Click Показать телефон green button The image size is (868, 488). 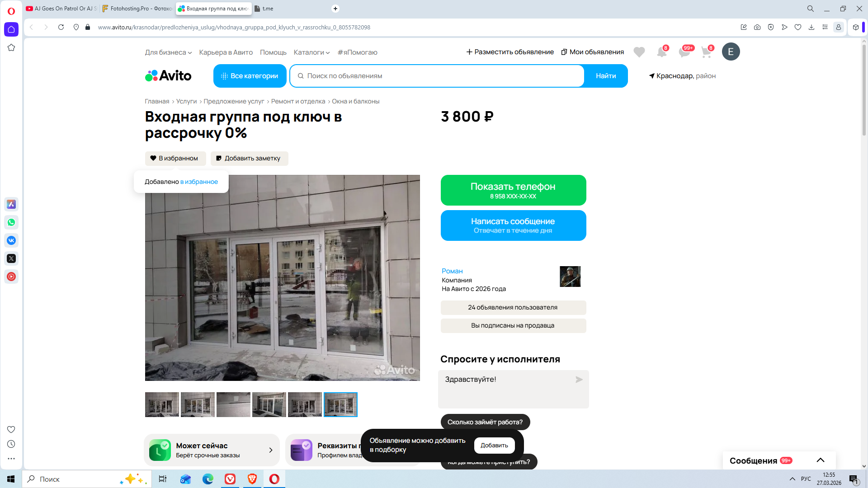click(513, 190)
